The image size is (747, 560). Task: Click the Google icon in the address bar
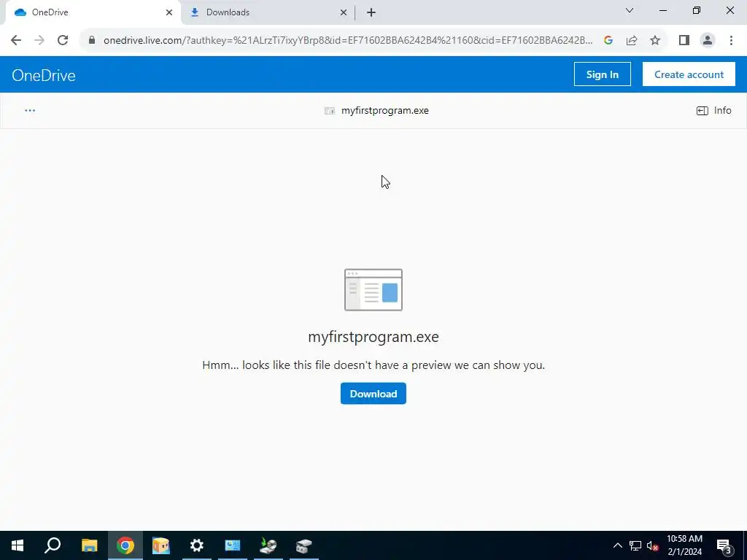(x=608, y=40)
